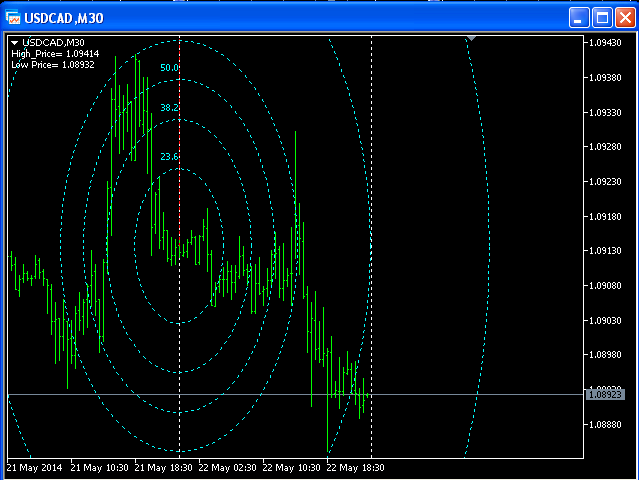Select the red dashed Fibonacci arc base line
The image size is (640, 480).
pos(180,143)
